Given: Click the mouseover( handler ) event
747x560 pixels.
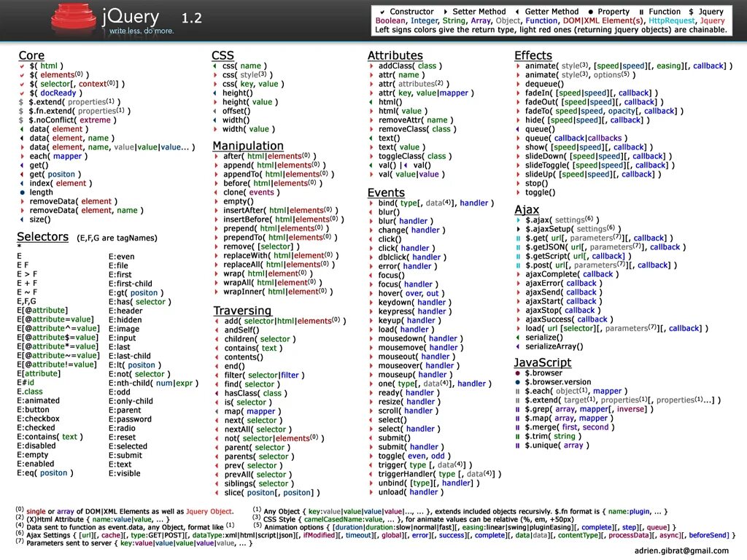Looking at the screenshot, I should pyautogui.click(x=419, y=365).
